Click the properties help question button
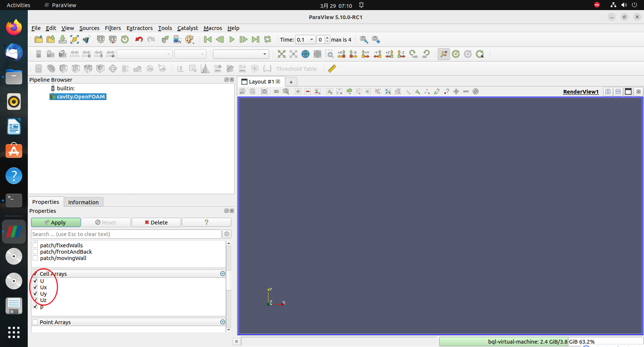 (207, 223)
